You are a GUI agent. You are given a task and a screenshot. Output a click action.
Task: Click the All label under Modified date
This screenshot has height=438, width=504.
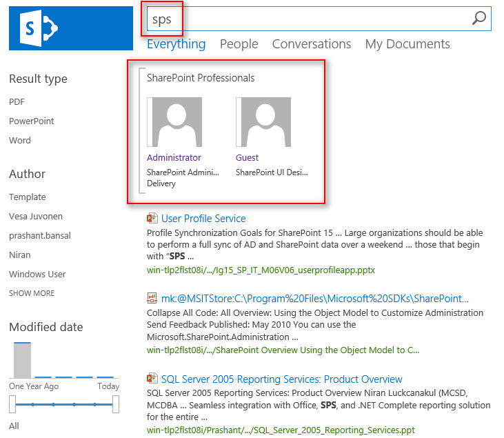coord(14,426)
